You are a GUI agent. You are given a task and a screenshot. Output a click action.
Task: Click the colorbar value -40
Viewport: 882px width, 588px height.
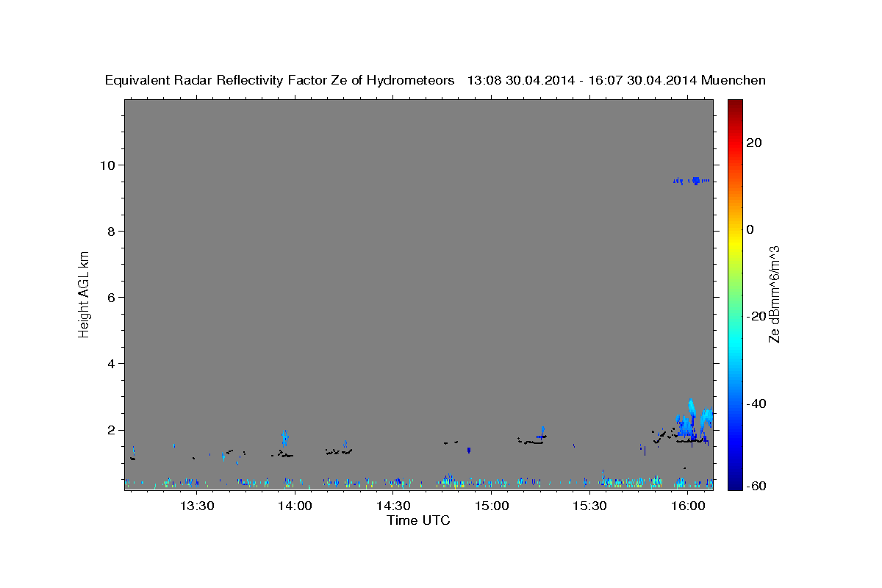point(756,403)
